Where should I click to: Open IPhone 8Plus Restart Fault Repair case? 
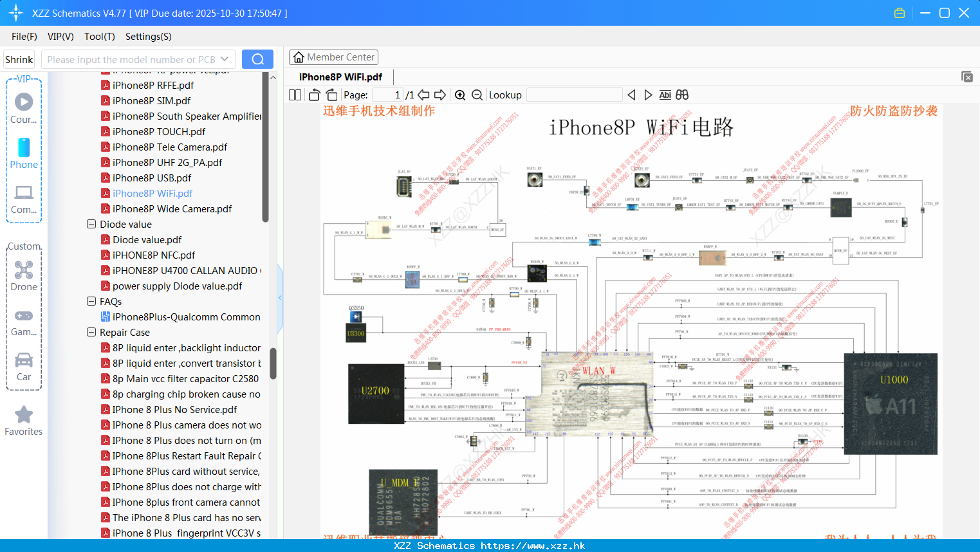(181, 455)
